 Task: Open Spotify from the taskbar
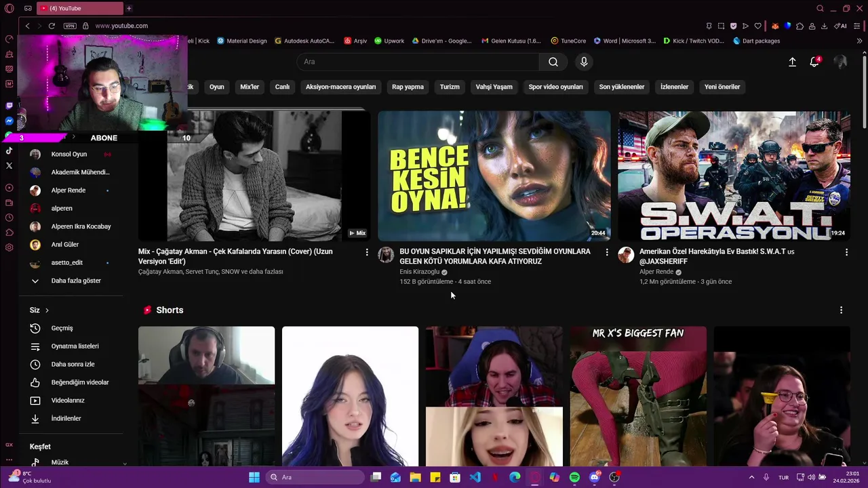pyautogui.click(x=574, y=477)
